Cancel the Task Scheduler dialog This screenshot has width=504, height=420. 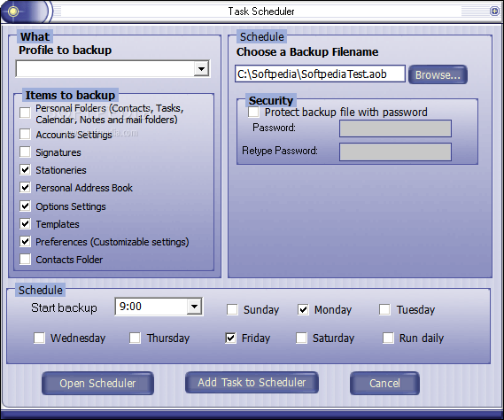pos(384,383)
